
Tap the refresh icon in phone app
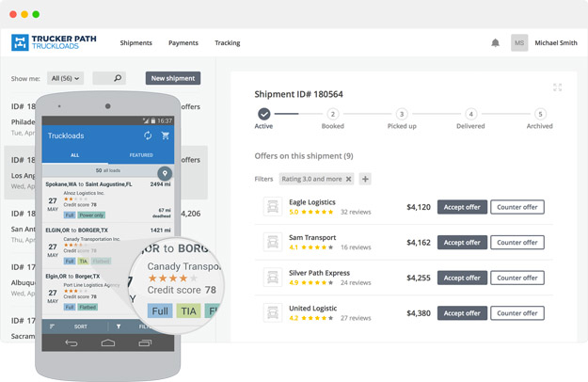(x=148, y=135)
